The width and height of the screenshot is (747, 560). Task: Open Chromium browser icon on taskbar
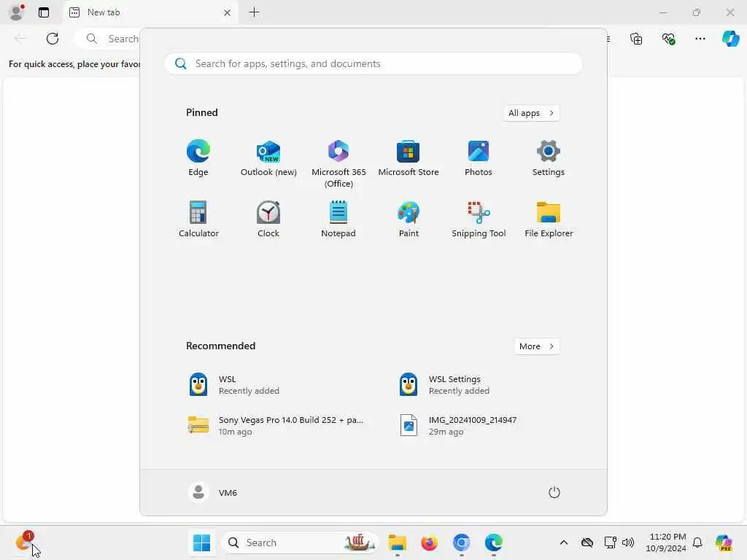[461, 542]
